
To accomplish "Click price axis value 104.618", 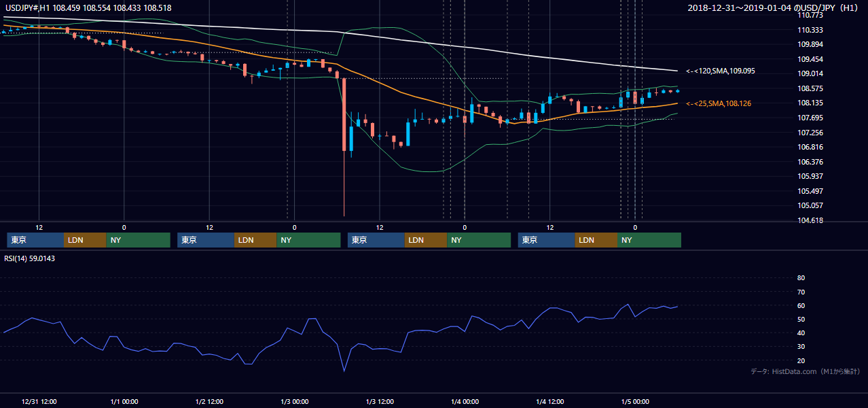I will (810, 220).
